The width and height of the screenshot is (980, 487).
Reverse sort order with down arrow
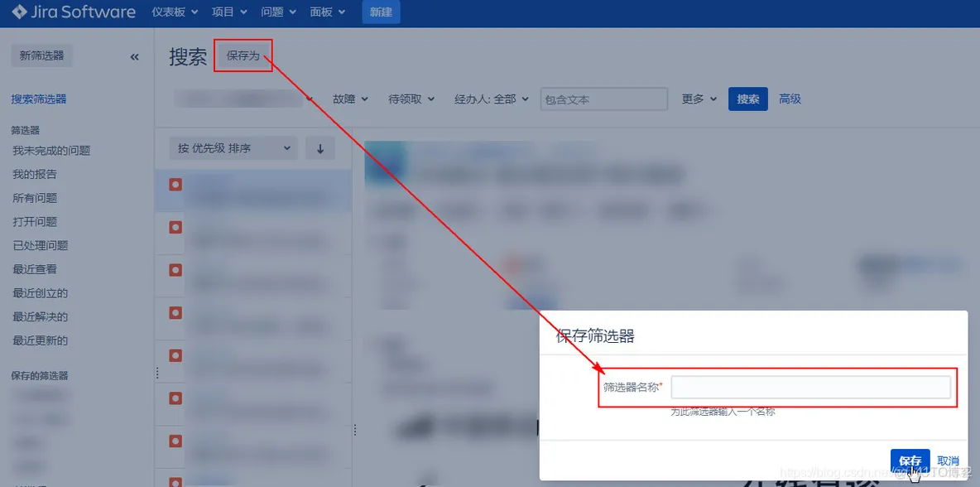point(320,149)
